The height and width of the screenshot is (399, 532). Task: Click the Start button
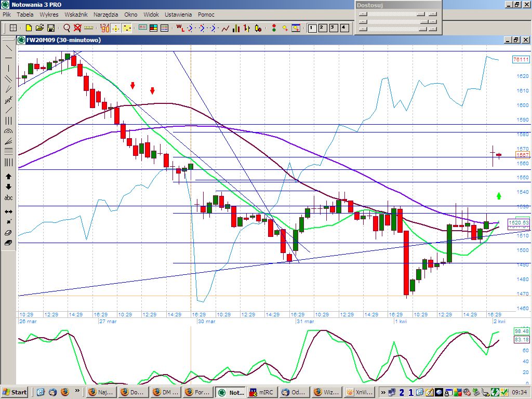coord(15,392)
